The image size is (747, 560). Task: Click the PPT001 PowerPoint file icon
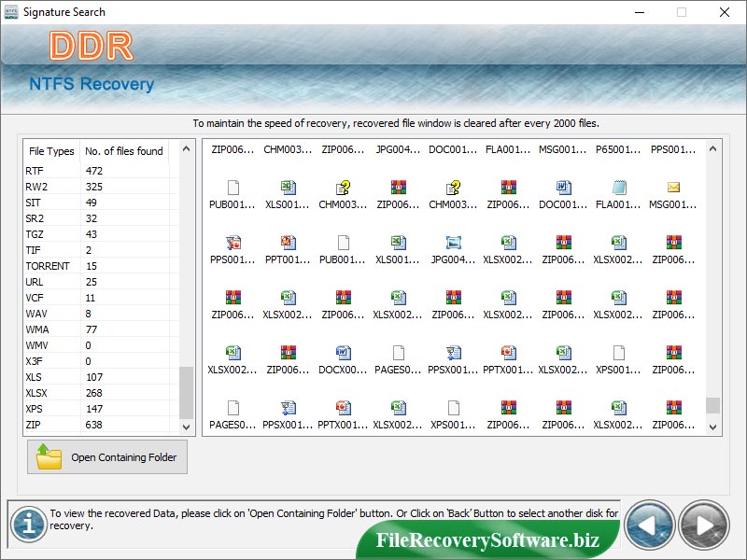[x=288, y=243]
